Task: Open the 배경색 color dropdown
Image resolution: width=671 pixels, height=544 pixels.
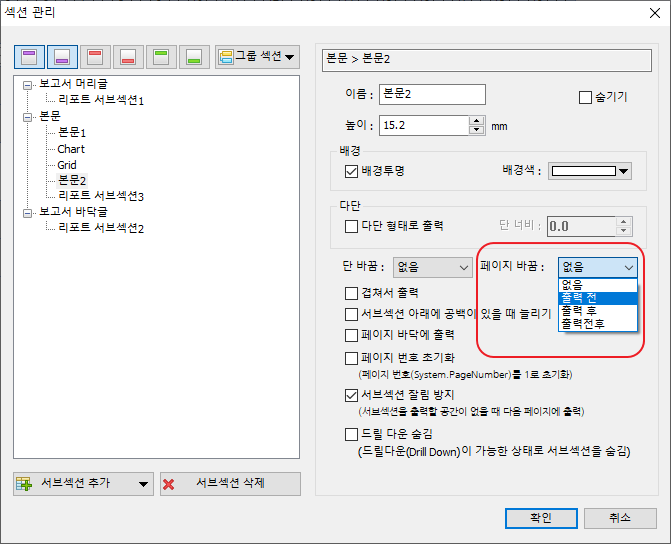Action: click(x=590, y=171)
